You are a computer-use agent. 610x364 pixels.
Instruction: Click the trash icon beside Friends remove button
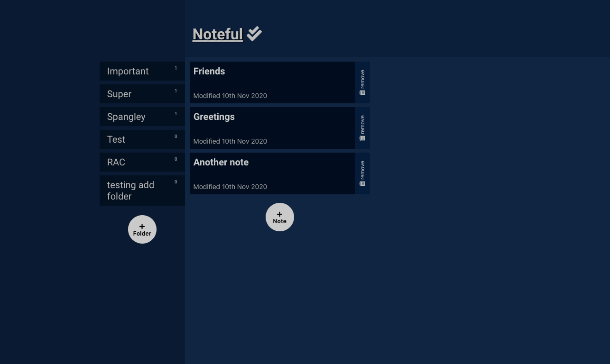point(362,92)
